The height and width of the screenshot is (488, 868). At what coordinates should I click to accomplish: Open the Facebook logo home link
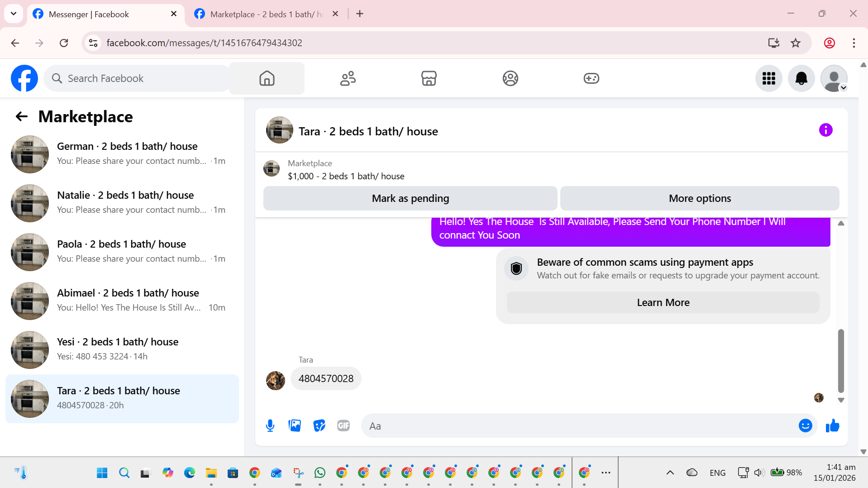click(x=24, y=78)
